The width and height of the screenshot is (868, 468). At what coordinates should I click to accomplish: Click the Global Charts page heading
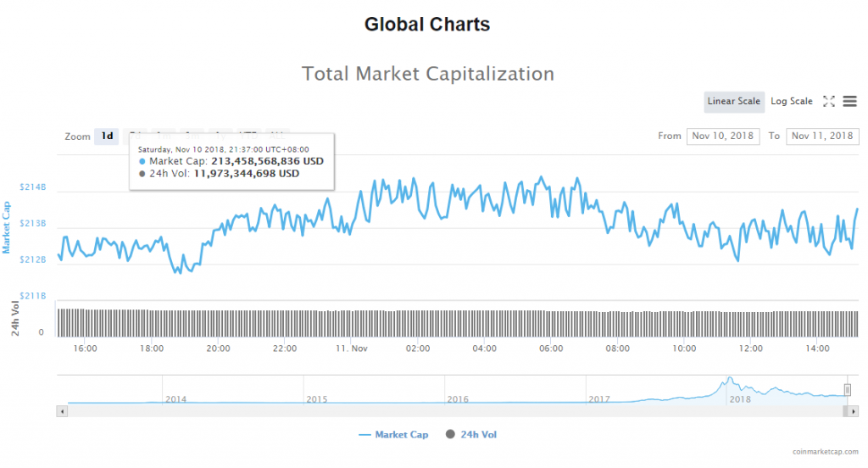427,25
